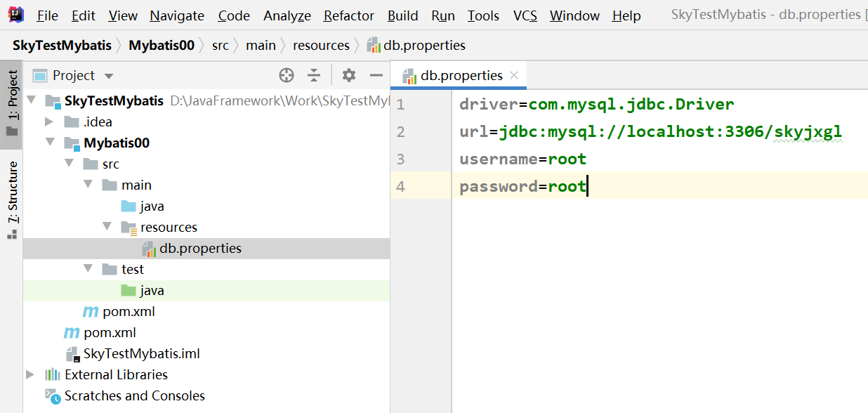Click the jdbc url value on line 2
Viewport: 868px width, 413px height.
[x=670, y=132]
